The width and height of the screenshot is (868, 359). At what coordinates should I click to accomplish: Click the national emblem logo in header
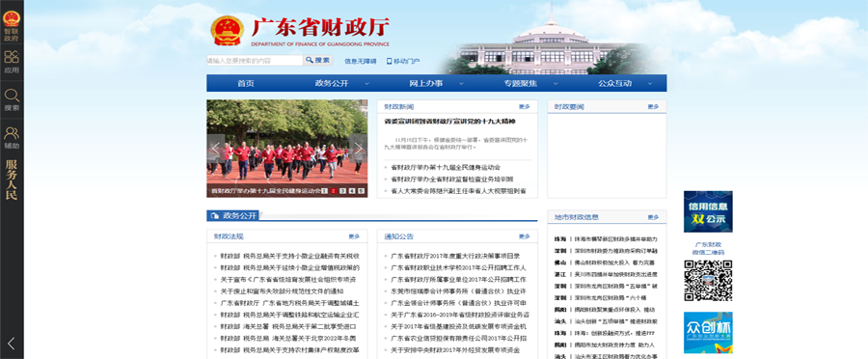(227, 31)
